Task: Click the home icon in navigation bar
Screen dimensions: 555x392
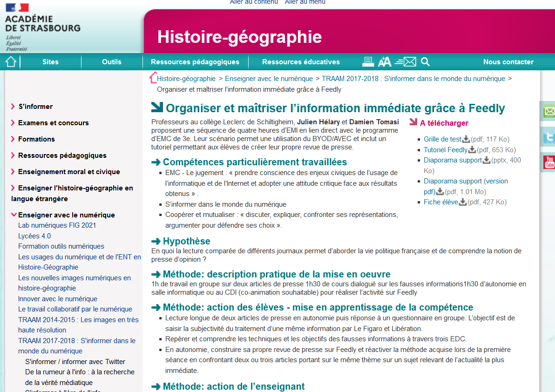Action: (x=11, y=61)
